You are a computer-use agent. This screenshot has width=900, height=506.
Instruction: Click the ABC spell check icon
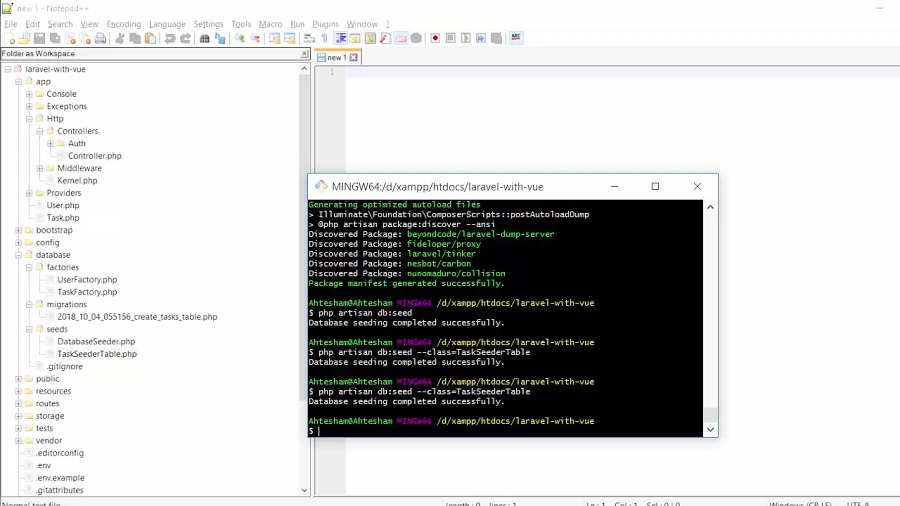coord(516,38)
